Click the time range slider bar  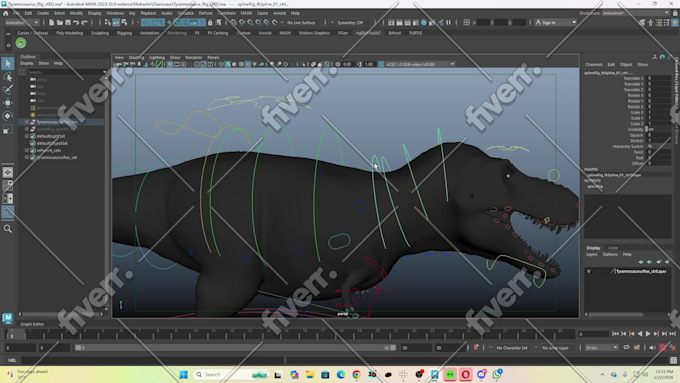[235, 348]
